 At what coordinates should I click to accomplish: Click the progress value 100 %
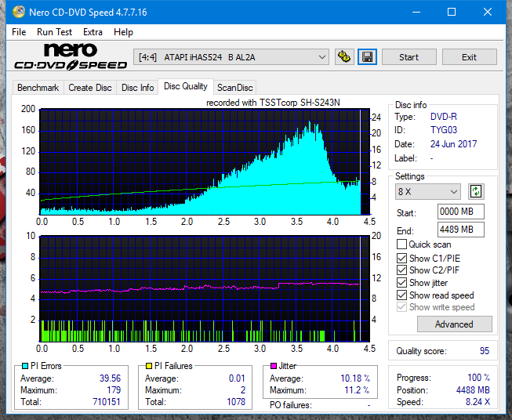pyautogui.click(x=479, y=378)
